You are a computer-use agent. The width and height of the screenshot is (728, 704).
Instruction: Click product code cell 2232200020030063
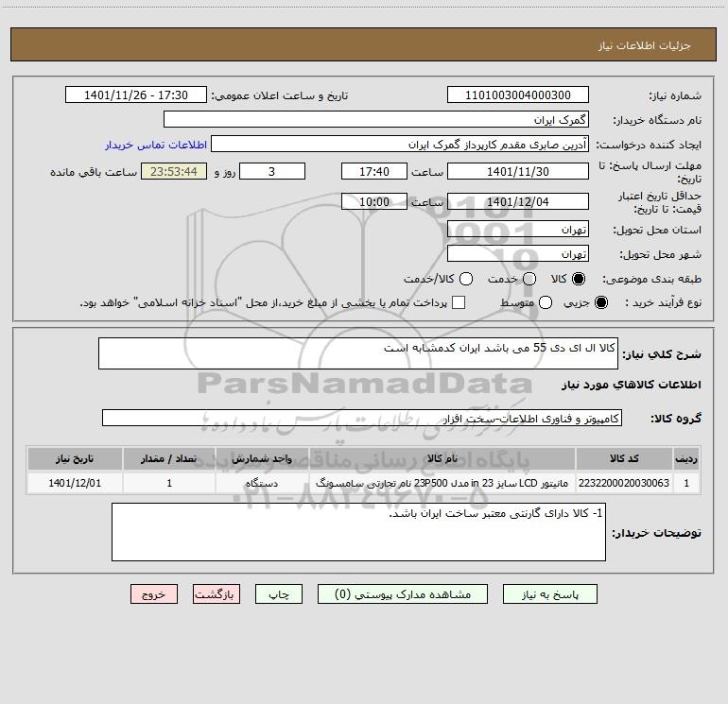coord(624,483)
